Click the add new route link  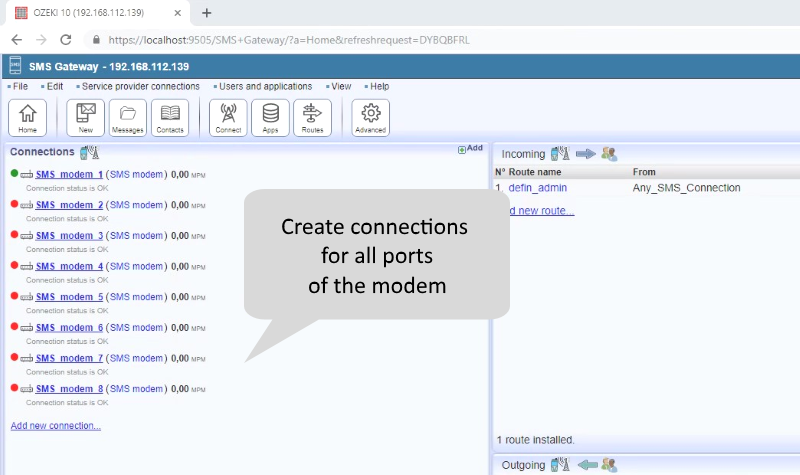(542, 211)
